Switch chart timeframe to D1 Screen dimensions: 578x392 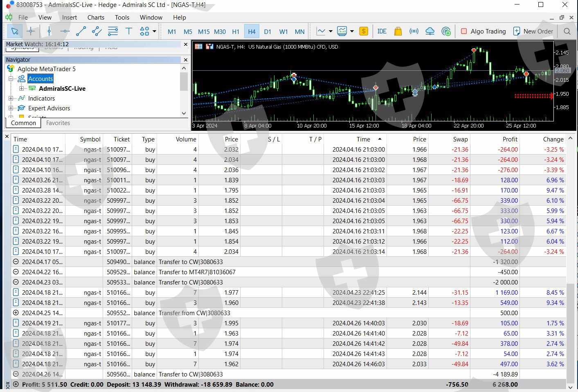tap(268, 31)
